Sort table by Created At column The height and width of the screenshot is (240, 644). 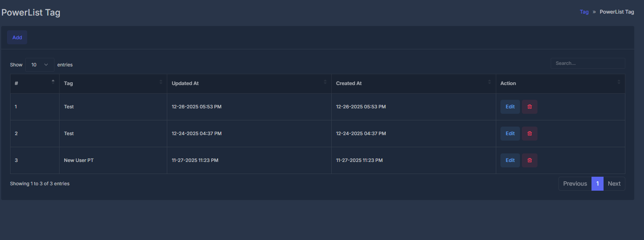click(x=414, y=83)
